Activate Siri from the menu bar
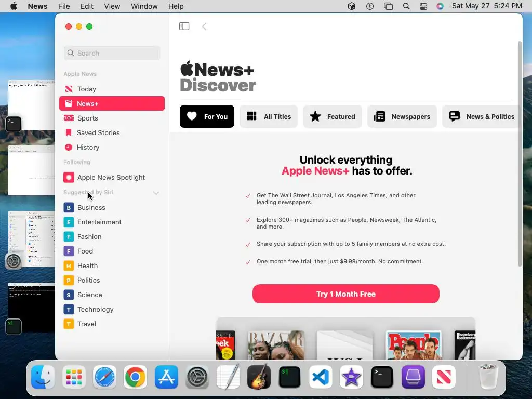This screenshot has height=399, width=532. tap(440, 6)
